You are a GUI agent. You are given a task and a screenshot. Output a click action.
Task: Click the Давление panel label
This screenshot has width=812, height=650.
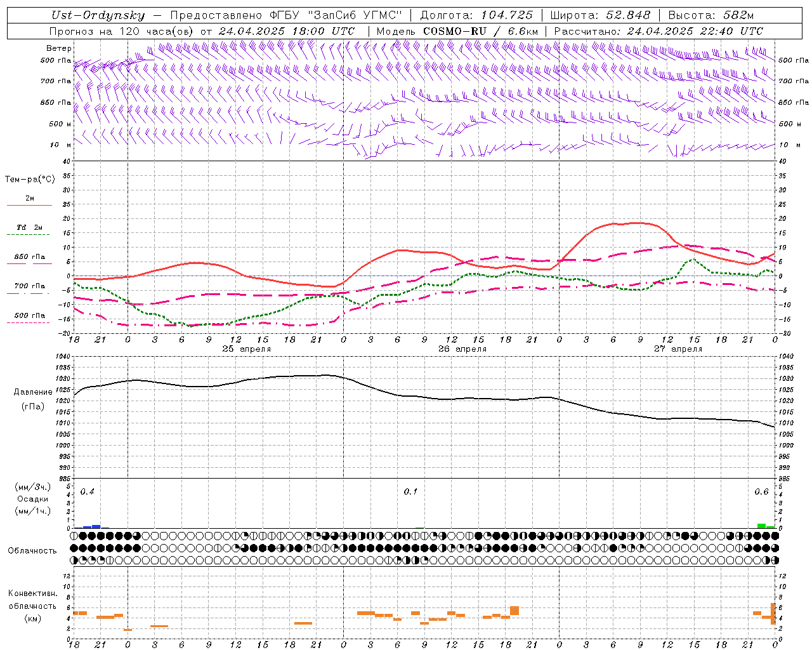(x=33, y=392)
